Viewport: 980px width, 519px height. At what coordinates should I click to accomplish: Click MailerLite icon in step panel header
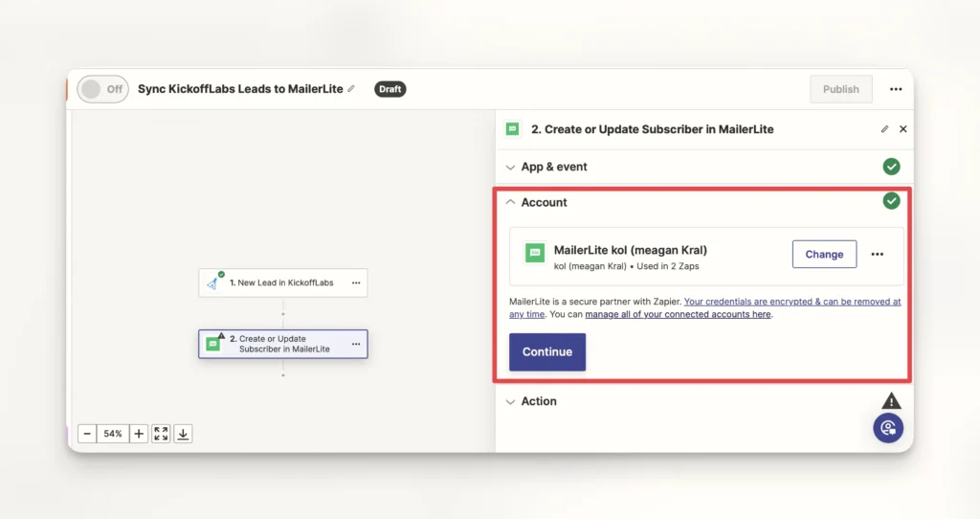pos(513,129)
